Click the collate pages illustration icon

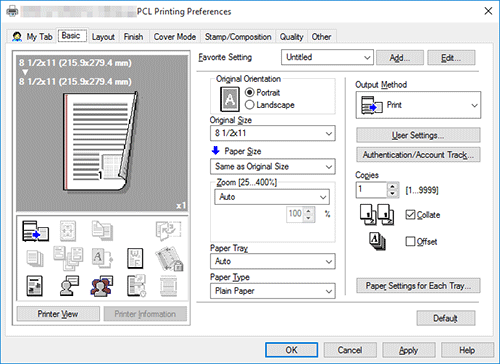377,214
